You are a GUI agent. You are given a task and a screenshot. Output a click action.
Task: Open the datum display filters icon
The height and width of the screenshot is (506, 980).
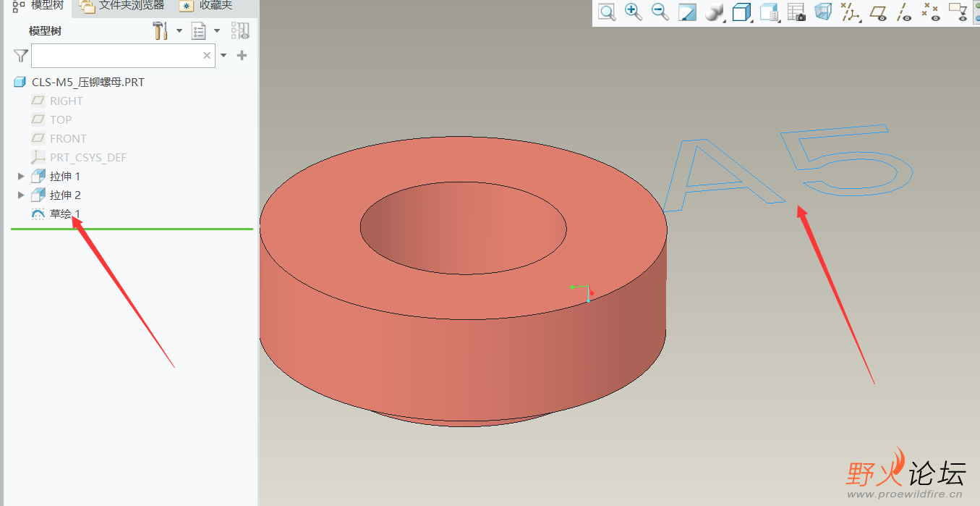pyautogui.click(x=850, y=12)
